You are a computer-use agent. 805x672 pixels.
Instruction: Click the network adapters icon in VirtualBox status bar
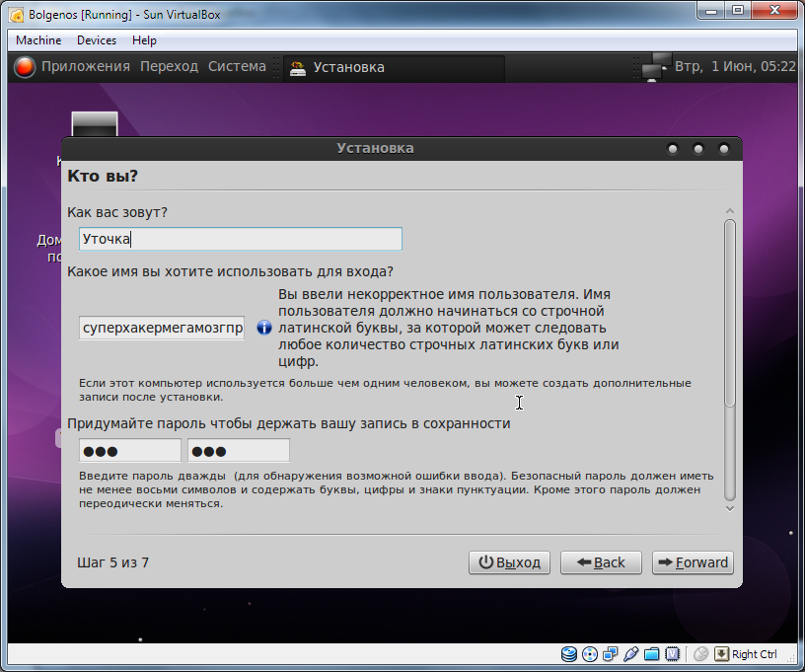(x=611, y=654)
